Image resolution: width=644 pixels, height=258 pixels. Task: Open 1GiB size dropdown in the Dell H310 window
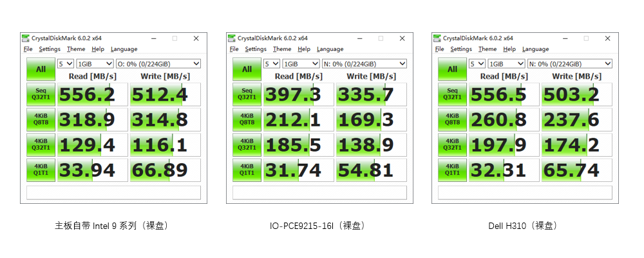tap(506, 64)
